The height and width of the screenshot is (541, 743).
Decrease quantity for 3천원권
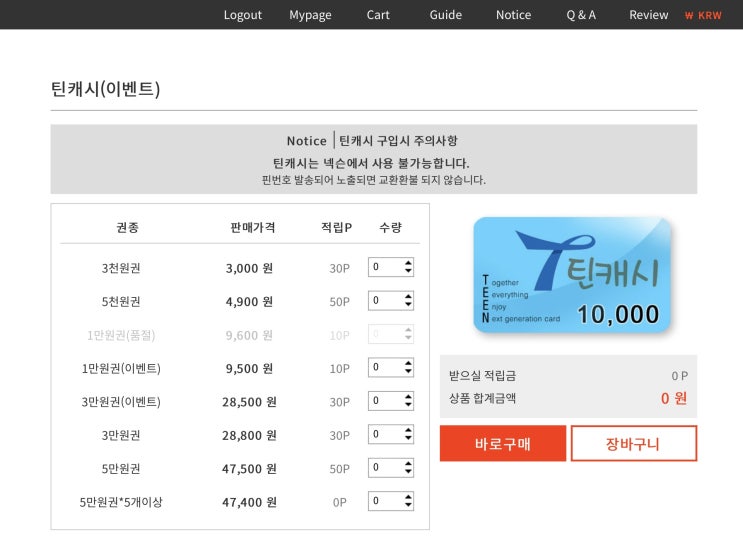coord(408,271)
